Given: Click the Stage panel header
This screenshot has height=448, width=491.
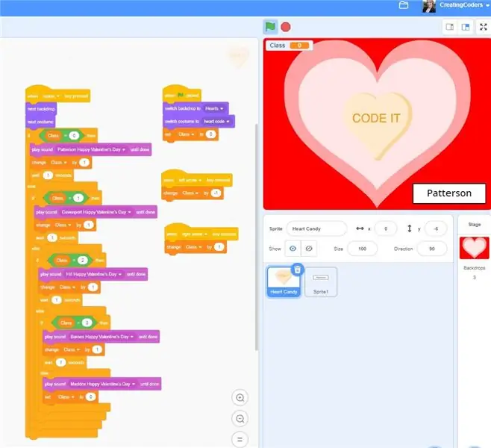Looking at the screenshot, I should (474, 224).
